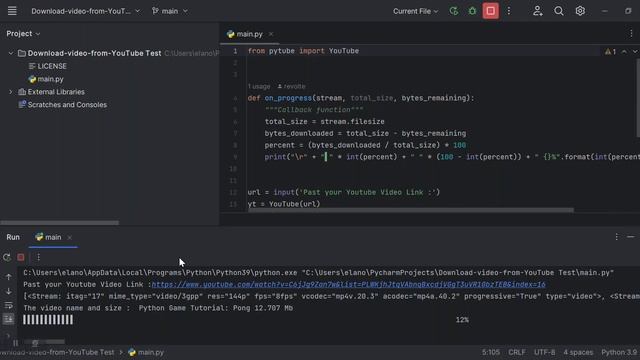Open the Code With Me icon

[x=538, y=11]
